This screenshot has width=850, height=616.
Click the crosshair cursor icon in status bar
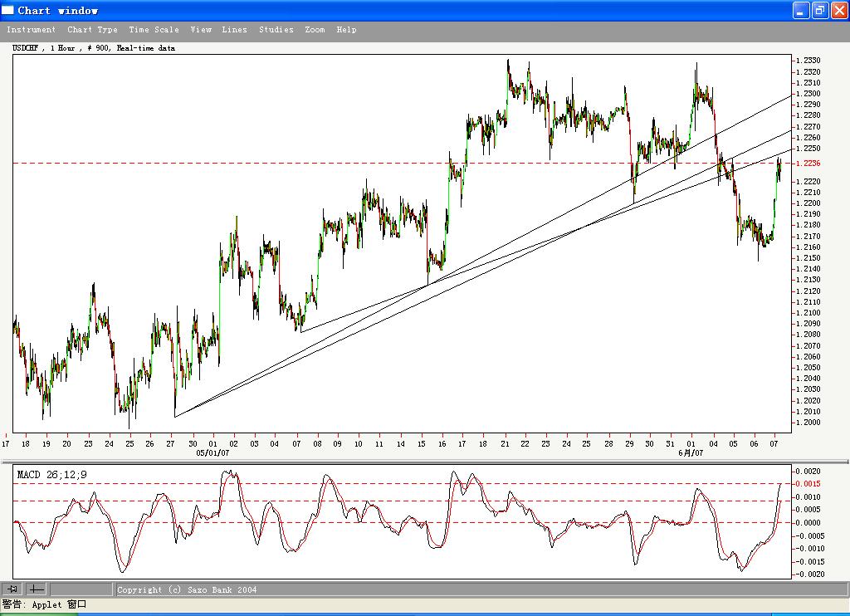(37, 589)
